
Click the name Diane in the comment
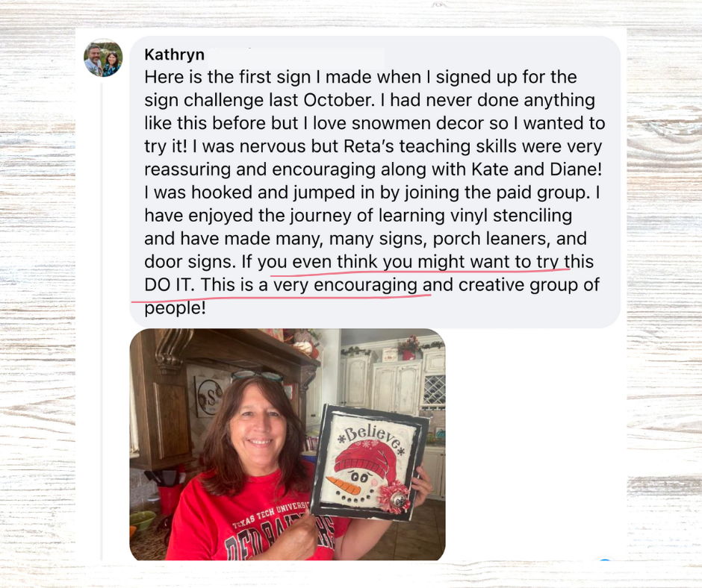click(573, 169)
